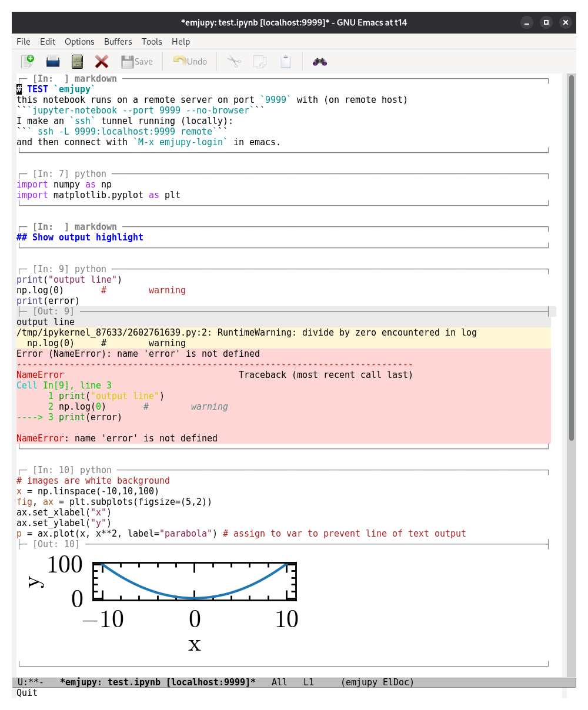The width and height of the screenshot is (588, 710).
Task: Maximize the Emacs window
Action: pyautogui.click(x=546, y=22)
